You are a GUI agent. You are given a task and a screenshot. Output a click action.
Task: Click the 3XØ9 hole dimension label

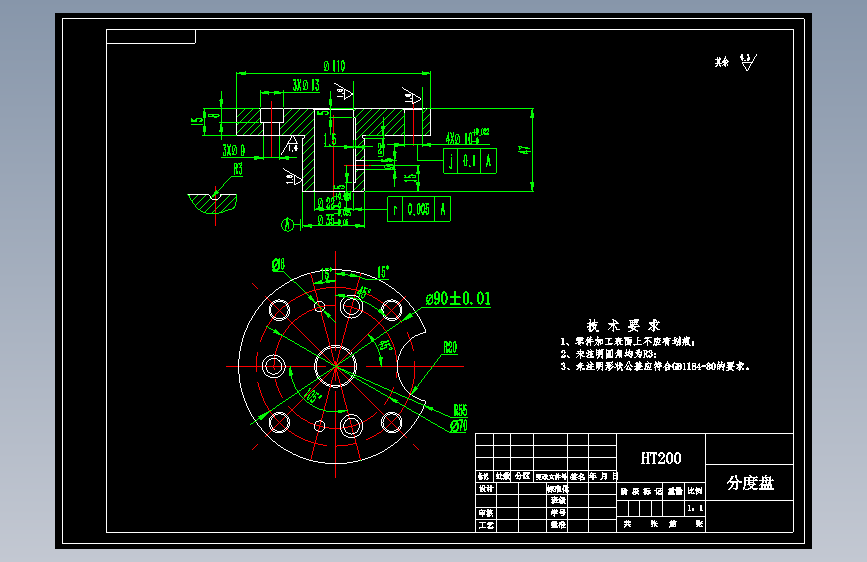[x=234, y=150]
